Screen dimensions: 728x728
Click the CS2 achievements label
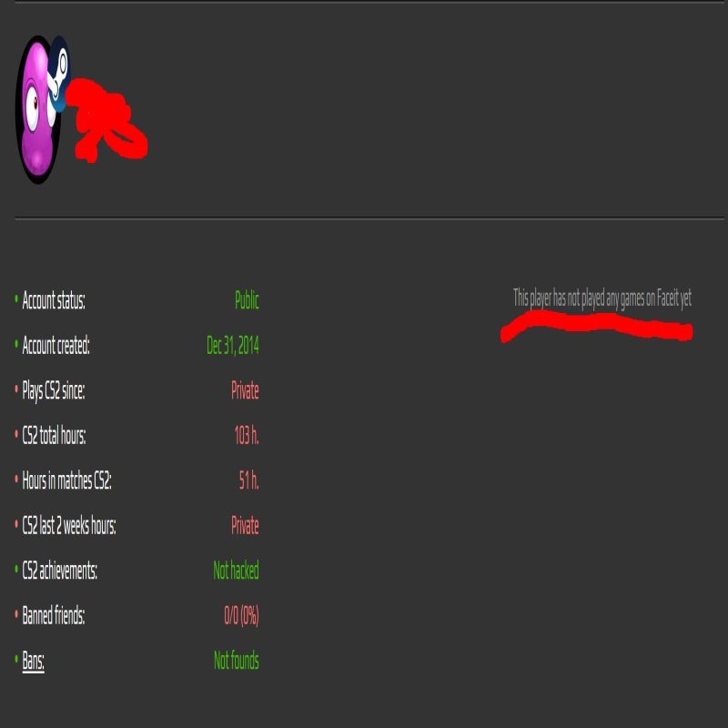click(x=59, y=571)
